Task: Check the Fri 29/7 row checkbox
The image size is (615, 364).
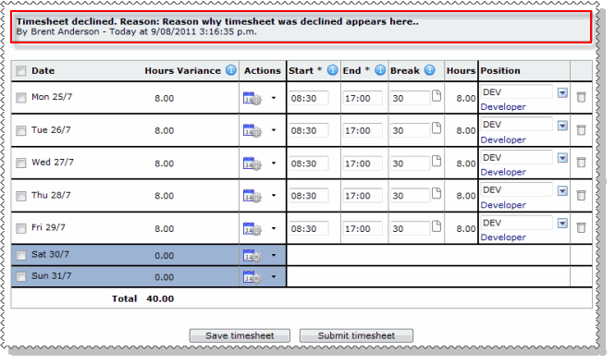Action: [20, 228]
